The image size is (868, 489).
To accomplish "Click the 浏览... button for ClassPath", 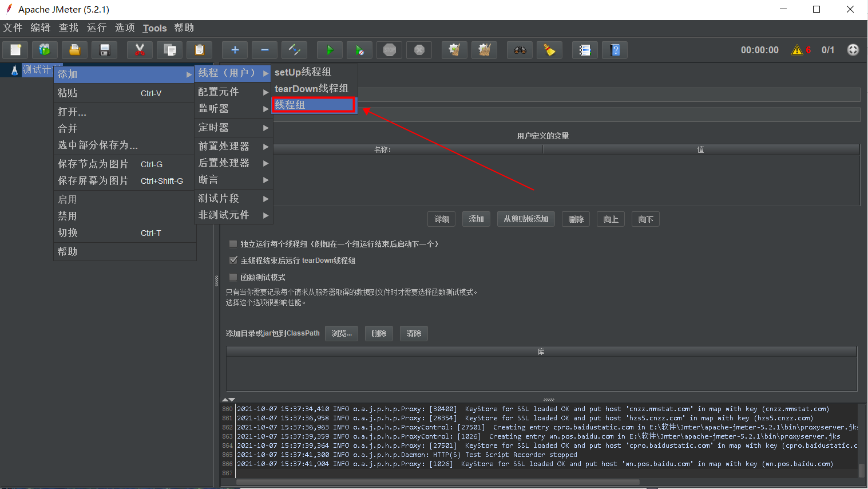I will [342, 333].
